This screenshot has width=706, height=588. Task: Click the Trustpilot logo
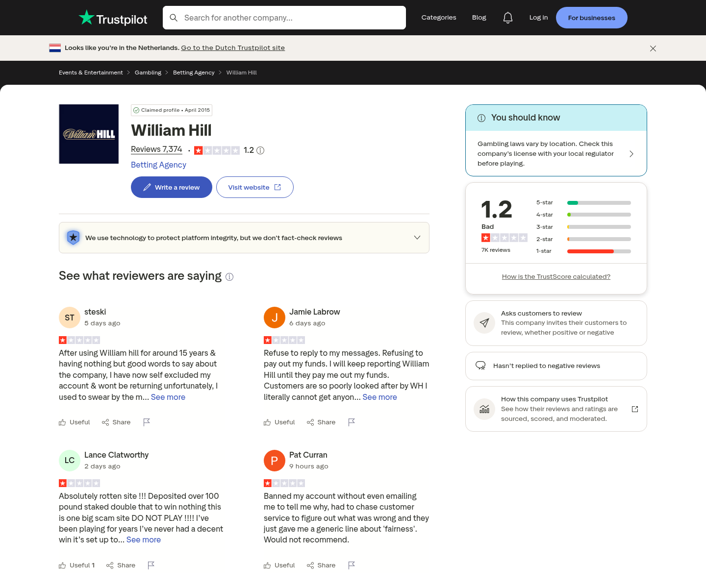click(x=113, y=18)
